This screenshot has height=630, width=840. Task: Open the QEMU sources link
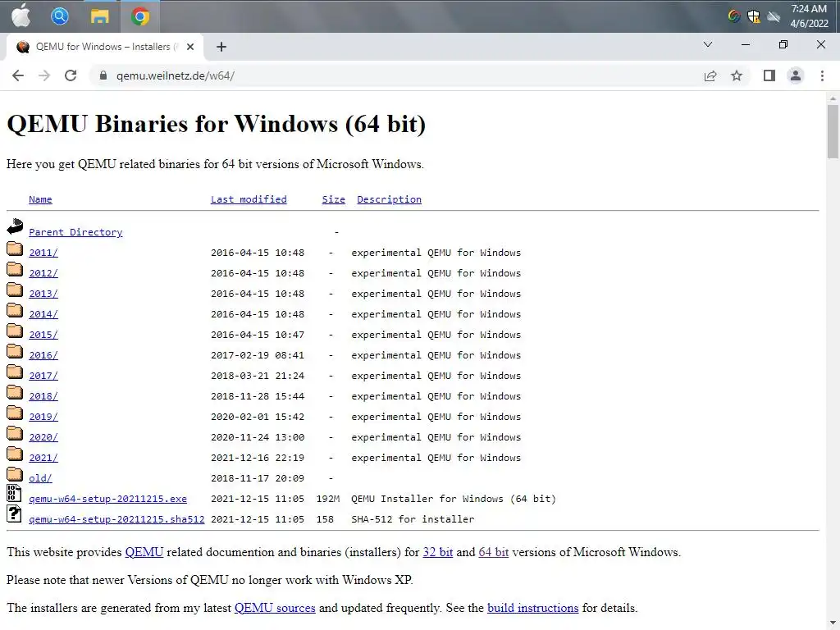point(275,608)
